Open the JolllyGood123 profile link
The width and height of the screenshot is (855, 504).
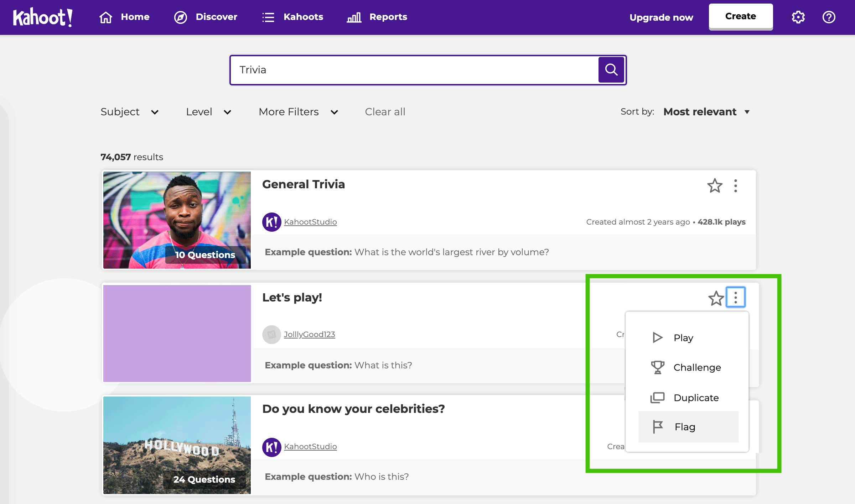(x=309, y=335)
